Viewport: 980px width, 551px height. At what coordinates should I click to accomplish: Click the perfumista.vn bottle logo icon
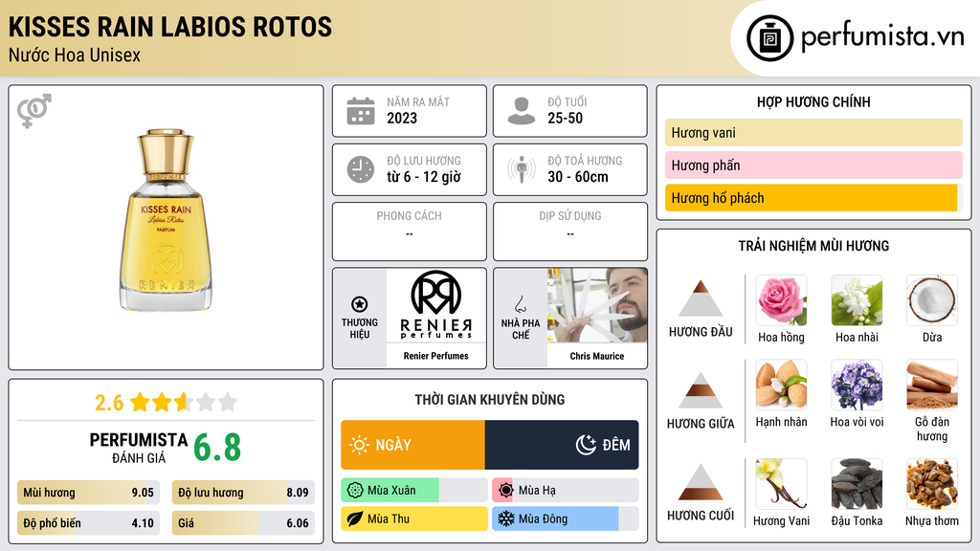(x=770, y=38)
